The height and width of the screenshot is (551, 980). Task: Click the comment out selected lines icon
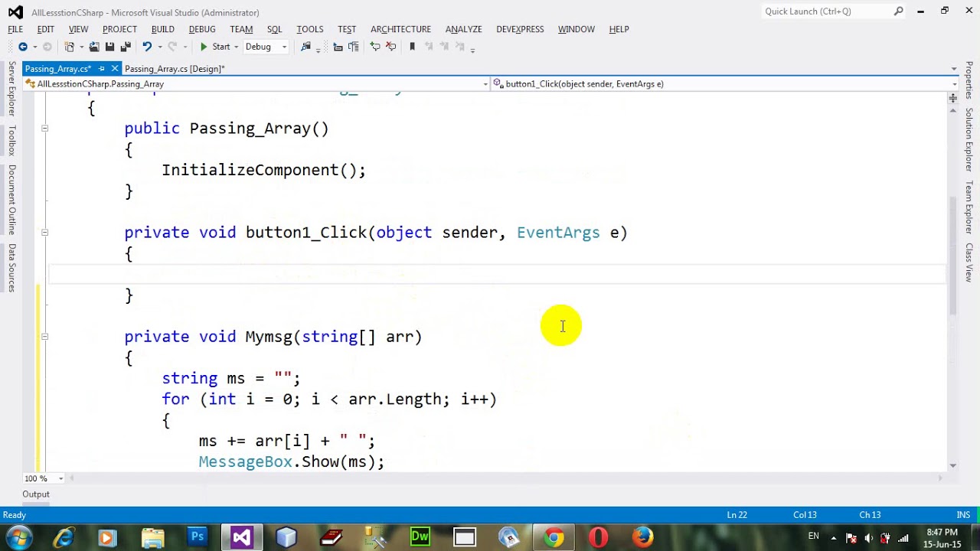(375, 47)
